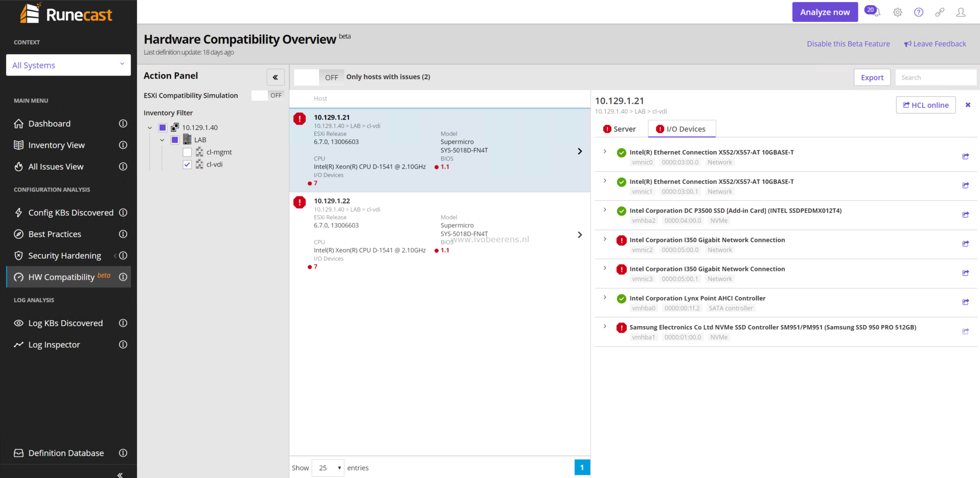This screenshot has width=980, height=478.
Task: Open external link for vmnic0 device
Action: click(966, 156)
